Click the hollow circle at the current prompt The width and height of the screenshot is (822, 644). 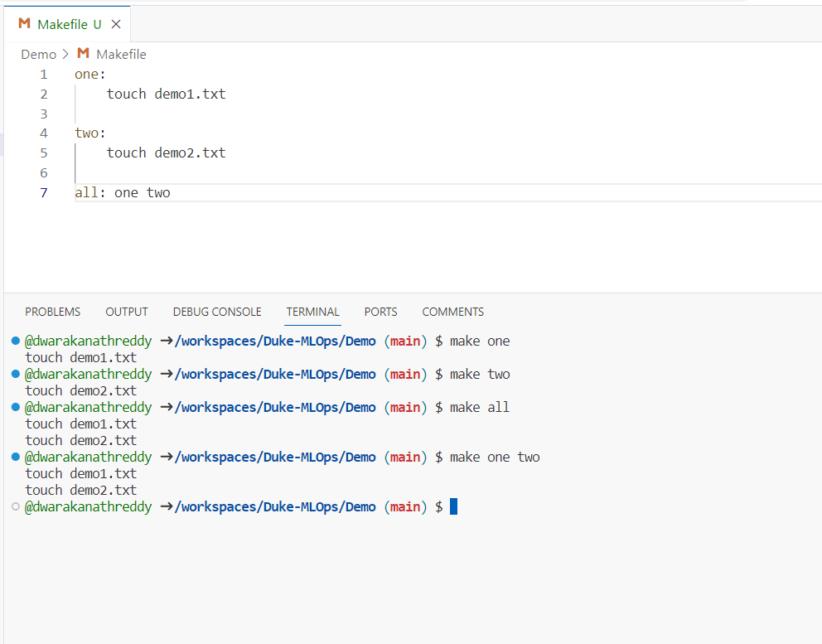point(16,506)
